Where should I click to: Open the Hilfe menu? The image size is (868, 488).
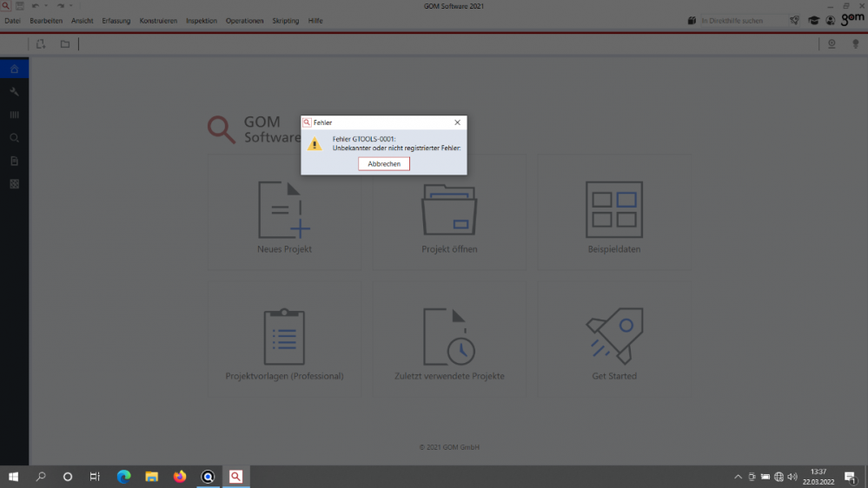tap(315, 21)
